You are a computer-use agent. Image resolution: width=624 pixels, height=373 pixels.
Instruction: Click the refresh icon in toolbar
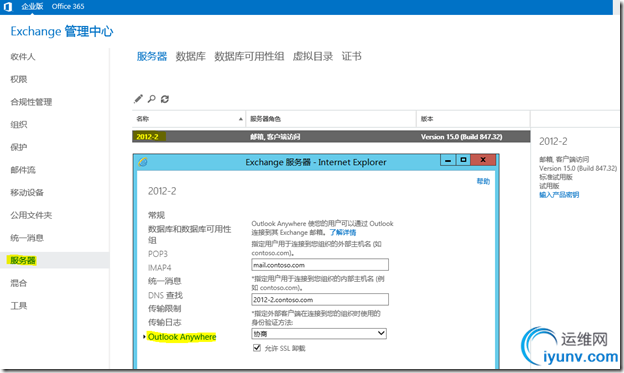point(165,99)
